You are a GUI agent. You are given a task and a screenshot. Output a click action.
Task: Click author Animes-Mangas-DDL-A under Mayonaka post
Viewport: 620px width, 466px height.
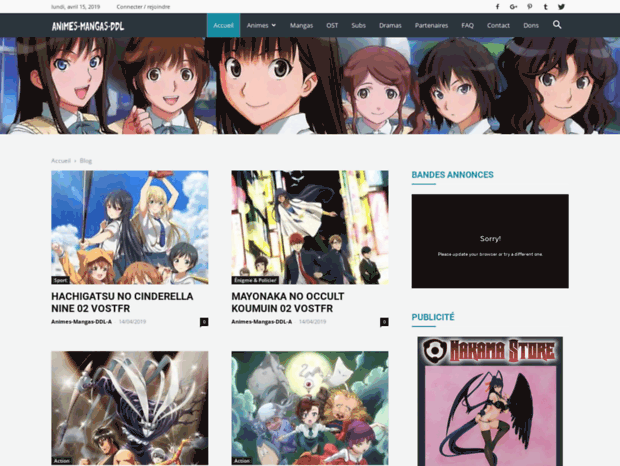tap(261, 322)
